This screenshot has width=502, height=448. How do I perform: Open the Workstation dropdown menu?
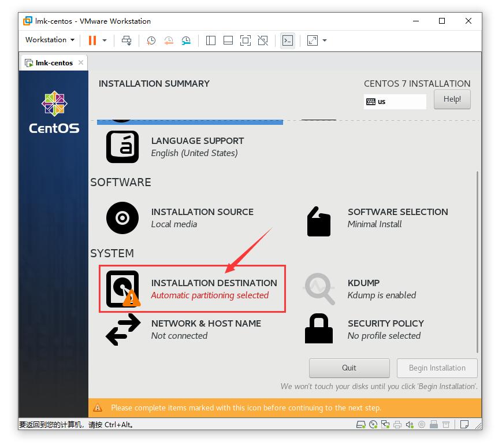50,40
